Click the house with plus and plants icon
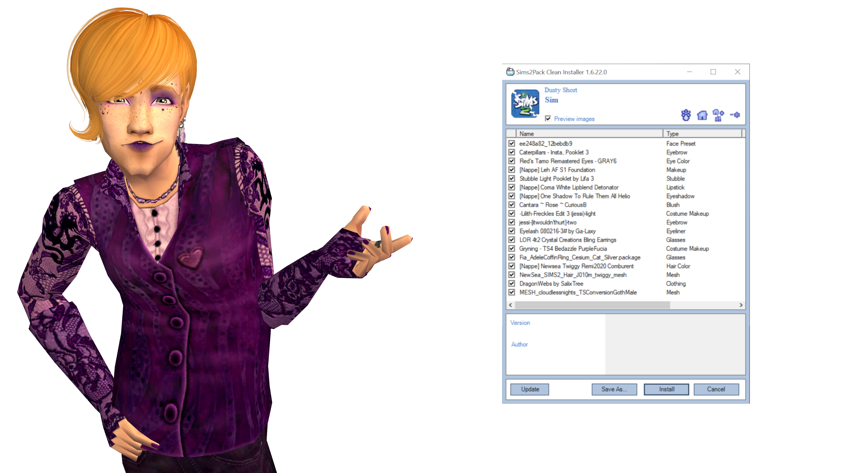This screenshot has width=868, height=473. 718,115
